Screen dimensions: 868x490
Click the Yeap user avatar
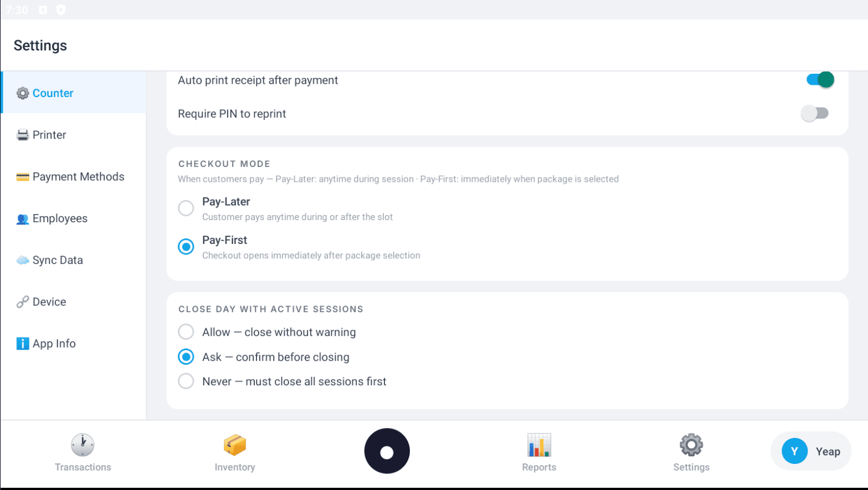[x=794, y=451]
